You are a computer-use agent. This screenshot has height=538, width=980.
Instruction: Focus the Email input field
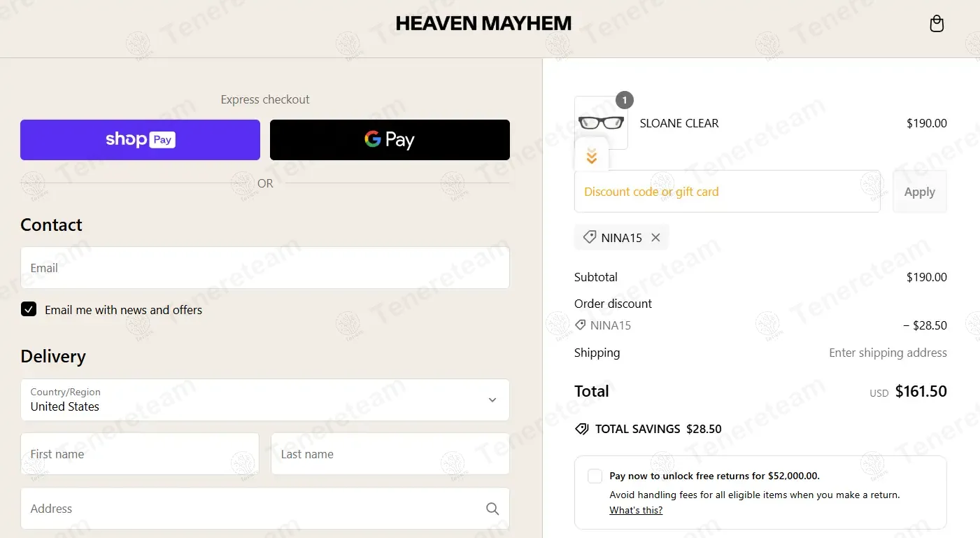(265, 267)
